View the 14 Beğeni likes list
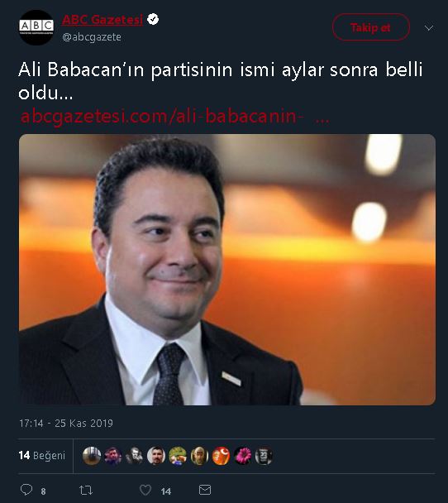 [42, 455]
